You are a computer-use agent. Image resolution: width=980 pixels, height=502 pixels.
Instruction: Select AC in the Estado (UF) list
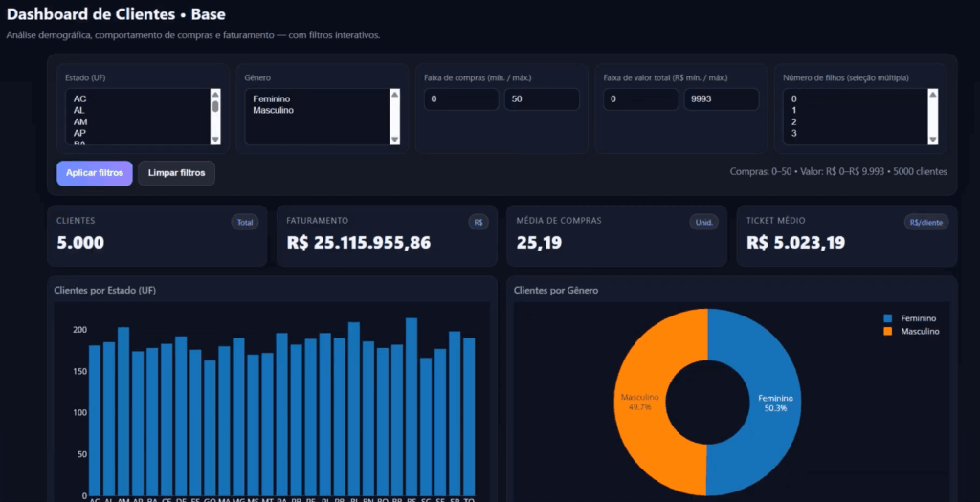pos(138,98)
